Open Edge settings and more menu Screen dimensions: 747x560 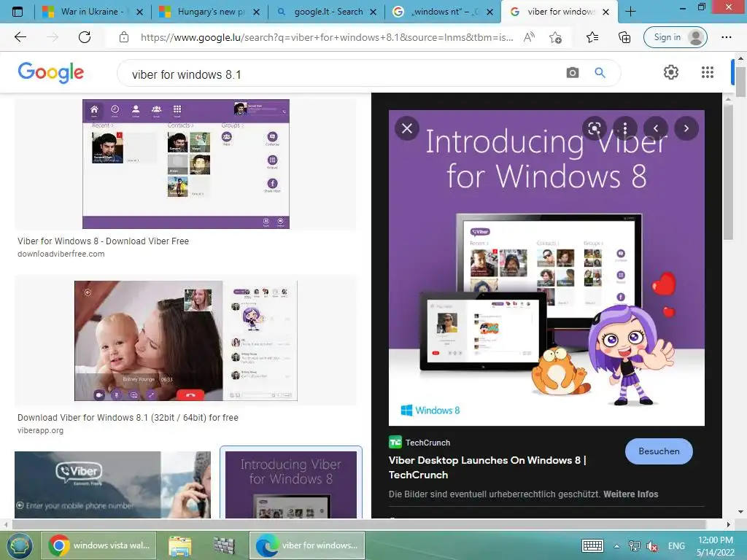point(726,37)
